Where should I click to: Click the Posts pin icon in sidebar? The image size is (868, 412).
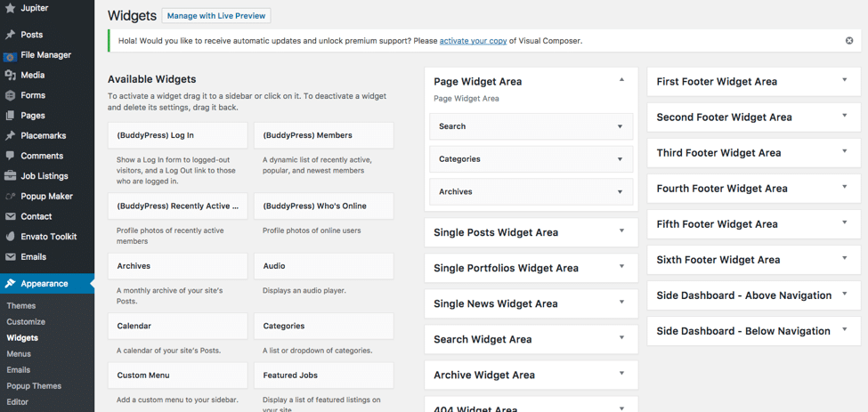tap(11, 35)
